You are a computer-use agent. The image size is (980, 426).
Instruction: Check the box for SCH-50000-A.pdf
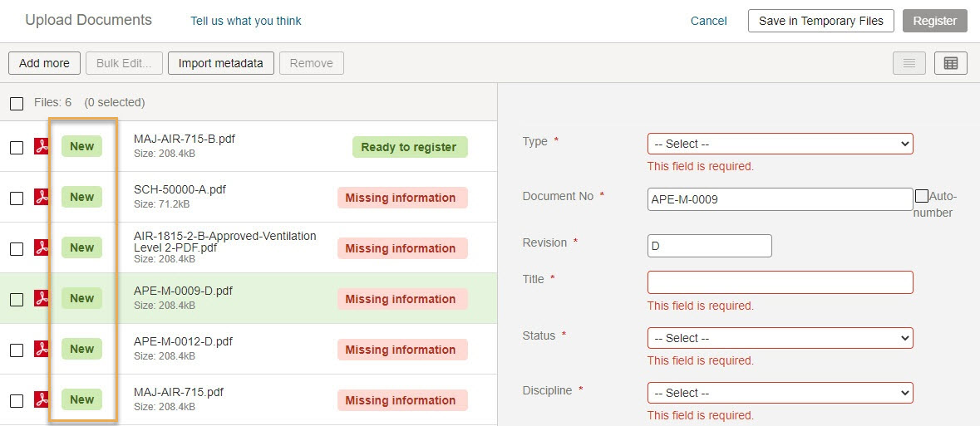click(17, 198)
